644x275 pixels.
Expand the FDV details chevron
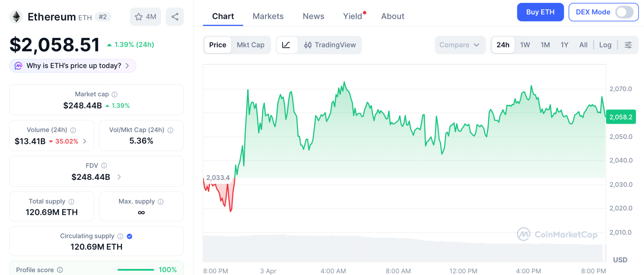click(x=119, y=177)
